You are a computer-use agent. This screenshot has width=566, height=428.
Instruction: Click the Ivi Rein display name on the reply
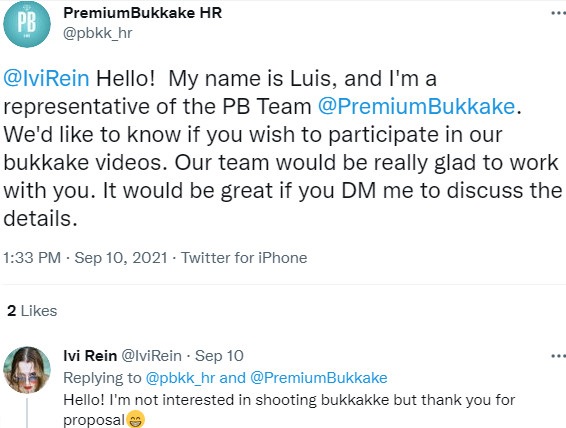[90, 356]
